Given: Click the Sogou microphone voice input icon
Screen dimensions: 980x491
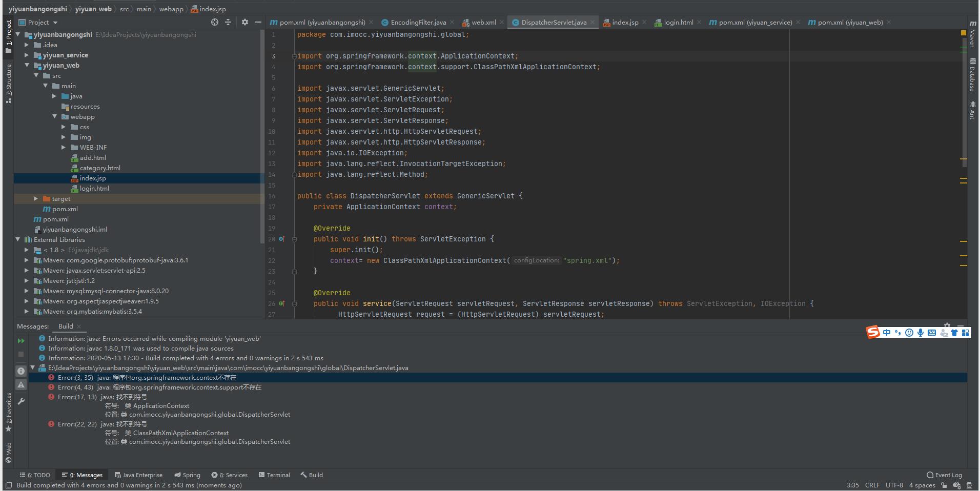Looking at the screenshot, I should tap(921, 333).
